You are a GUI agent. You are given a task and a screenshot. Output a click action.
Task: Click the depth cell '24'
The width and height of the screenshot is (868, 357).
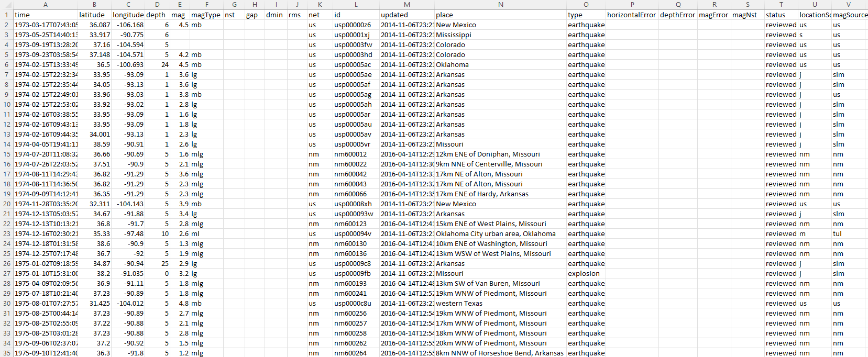157,65
